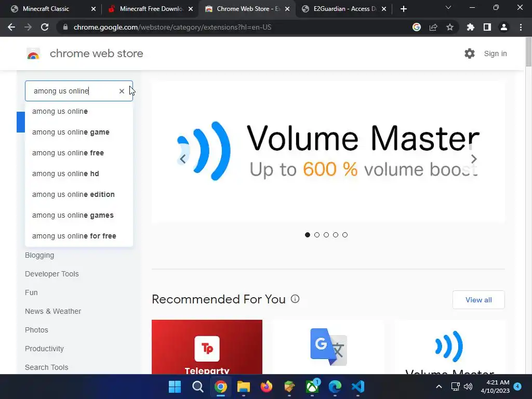Open Windows Start menu

pos(175,387)
